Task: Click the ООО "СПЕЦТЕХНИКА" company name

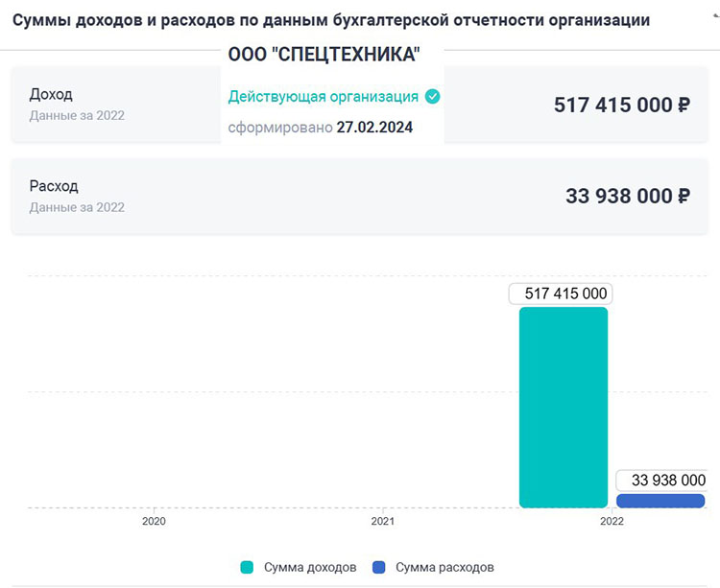Action: (324, 56)
